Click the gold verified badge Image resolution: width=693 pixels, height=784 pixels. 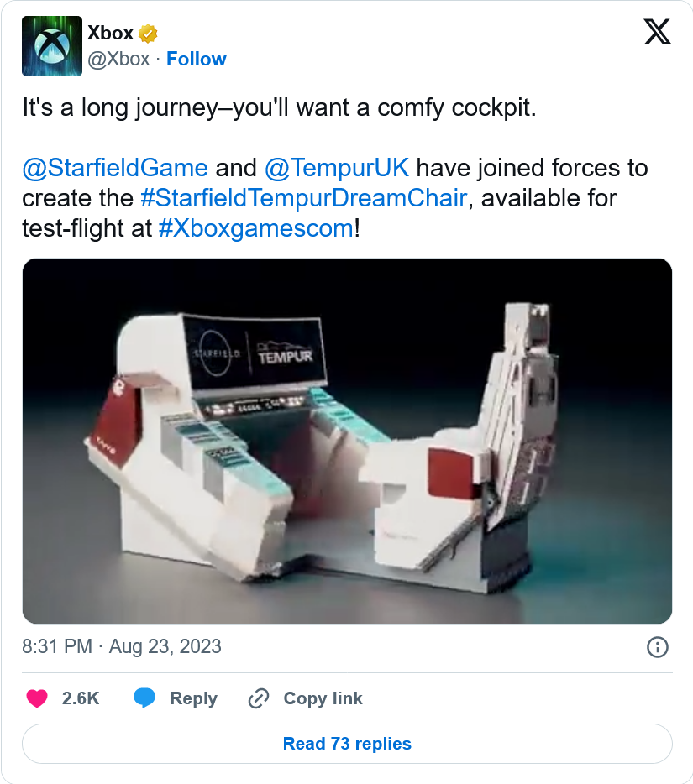149,34
